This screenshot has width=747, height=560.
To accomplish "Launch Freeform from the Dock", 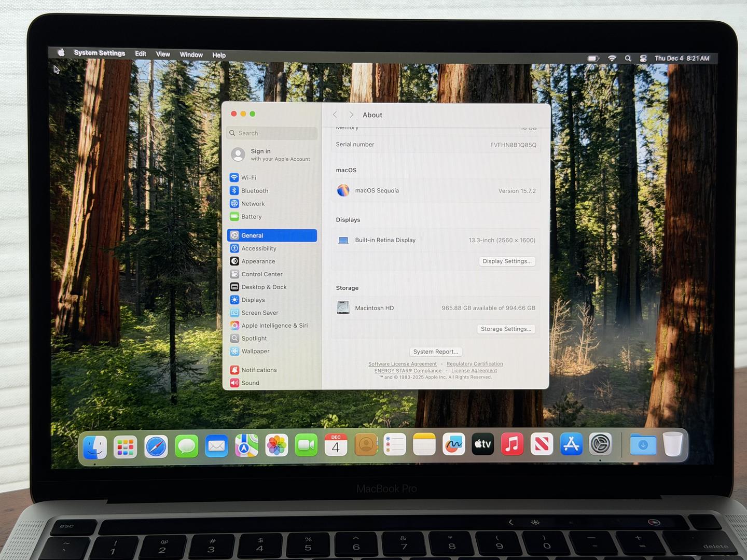I will tap(453, 444).
